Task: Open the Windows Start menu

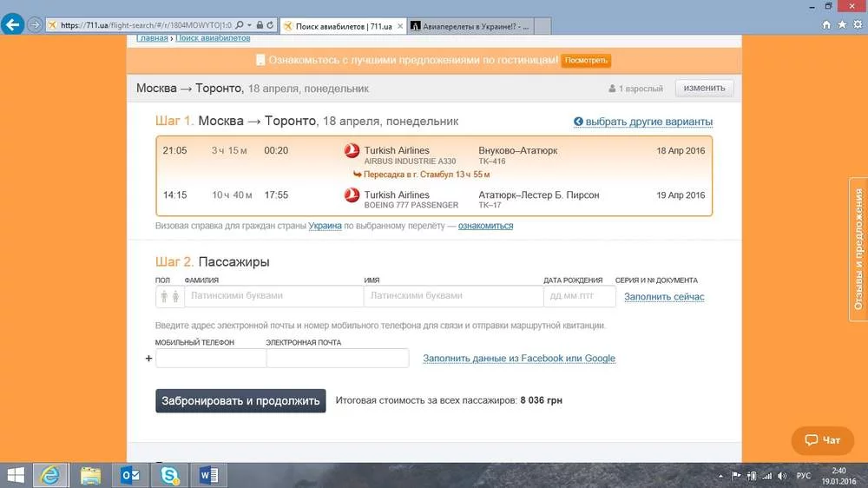Action: tap(16, 475)
